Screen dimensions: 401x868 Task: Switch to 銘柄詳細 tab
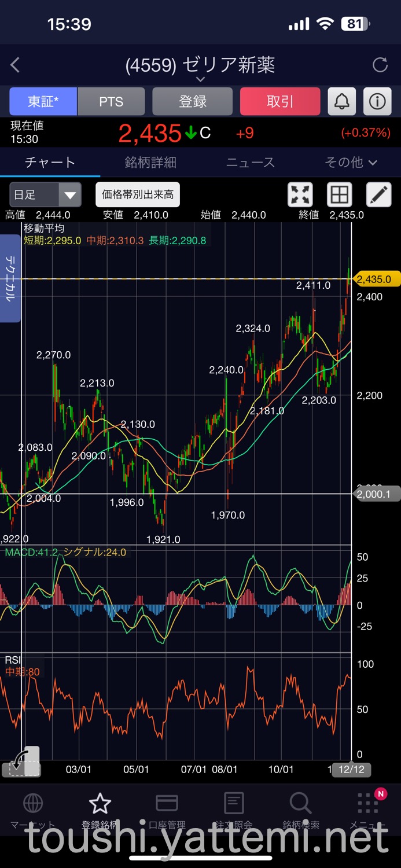coord(150,163)
